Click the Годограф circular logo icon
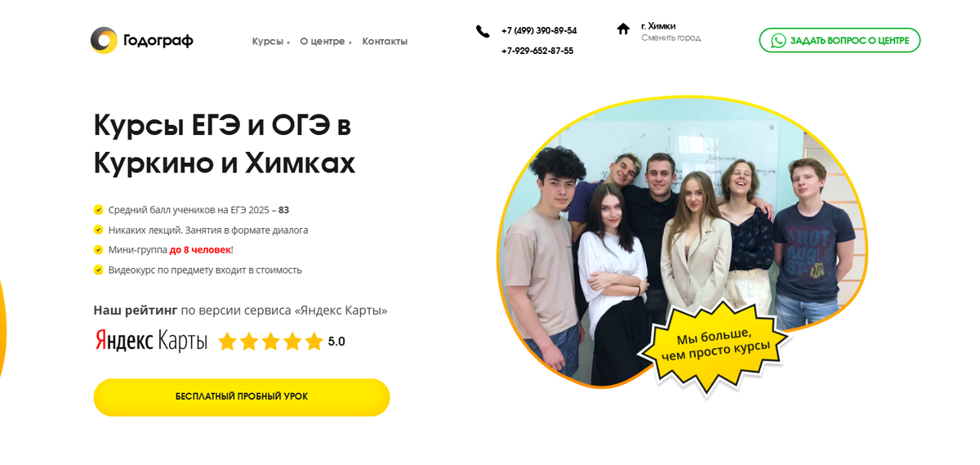Viewport: 980px width, 465px height. tap(104, 40)
